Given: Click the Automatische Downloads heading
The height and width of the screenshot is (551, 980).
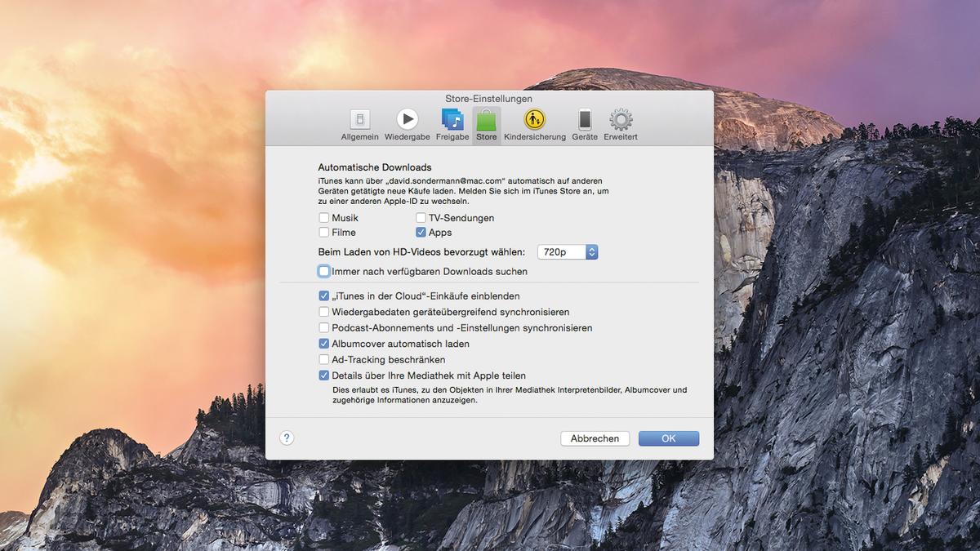Looking at the screenshot, I should tap(375, 167).
